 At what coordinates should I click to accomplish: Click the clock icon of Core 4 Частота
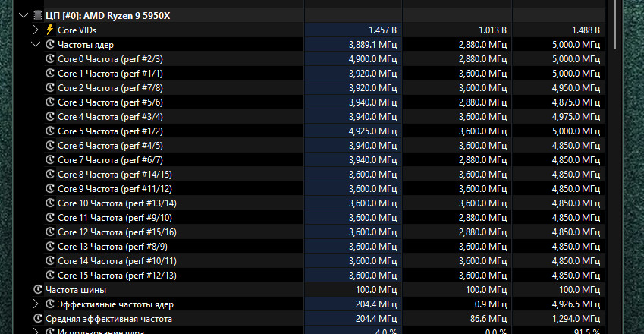pos(50,116)
